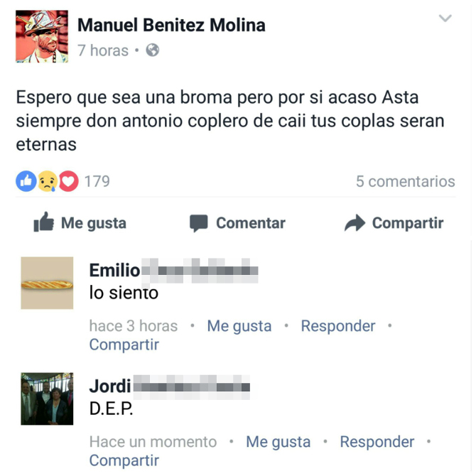
Task: Click the public globe privacy icon
Action: tap(153, 50)
